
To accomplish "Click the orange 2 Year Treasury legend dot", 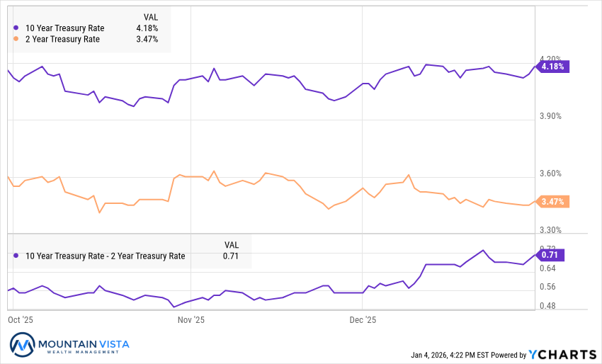I will [x=16, y=39].
